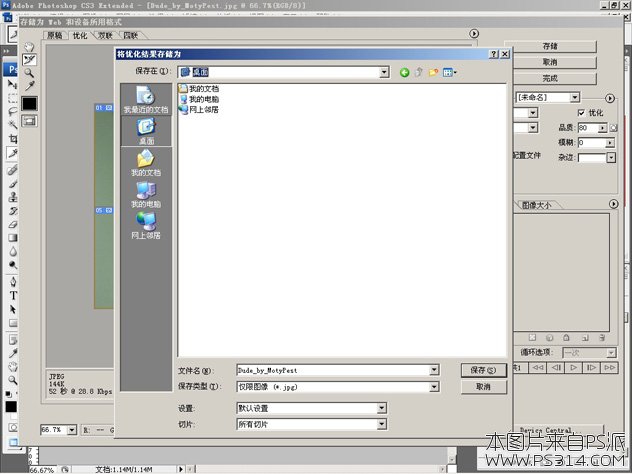632x474 pixels.
Task: Expand the 文件名 dropdown arrow
Action: pos(434,370)
